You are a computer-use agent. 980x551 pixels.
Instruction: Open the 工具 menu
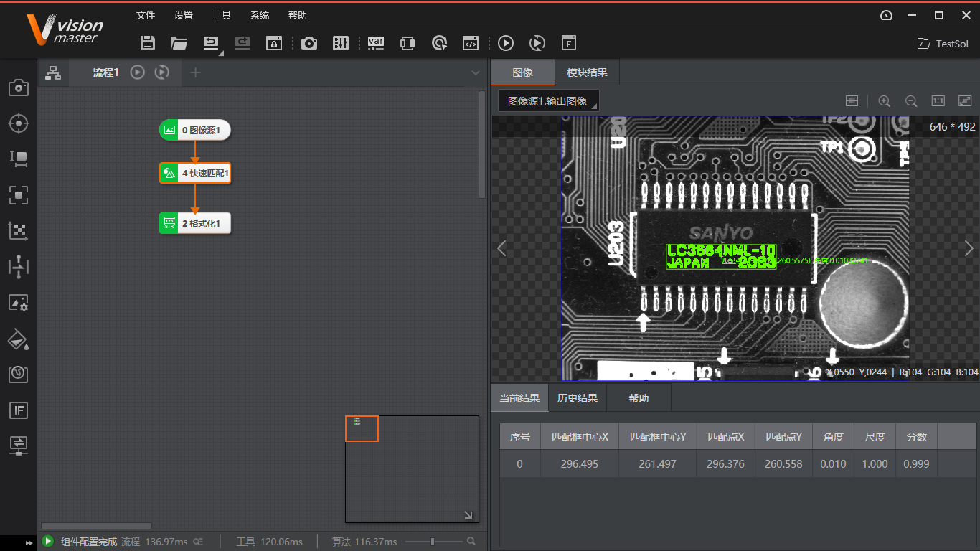click(221, 14)
